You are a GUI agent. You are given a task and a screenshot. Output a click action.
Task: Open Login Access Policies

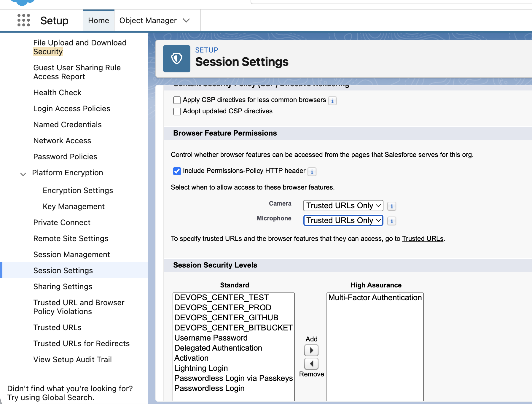tap(72, 109)
